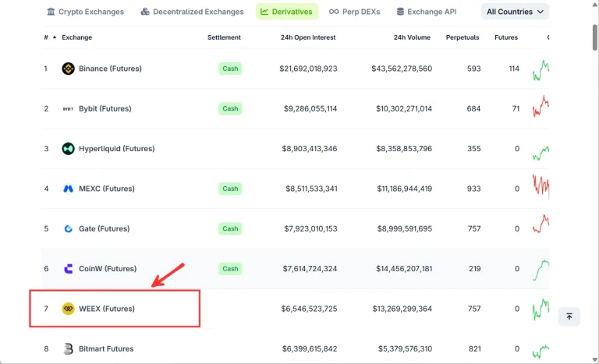
Task: Open WEEX (Futures) exchange link
Action: (107, 309)
